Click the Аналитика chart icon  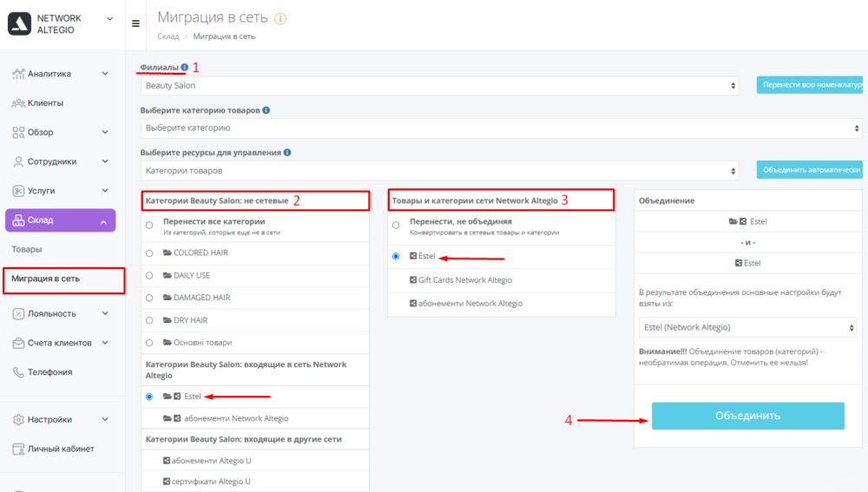coord(18,74)
